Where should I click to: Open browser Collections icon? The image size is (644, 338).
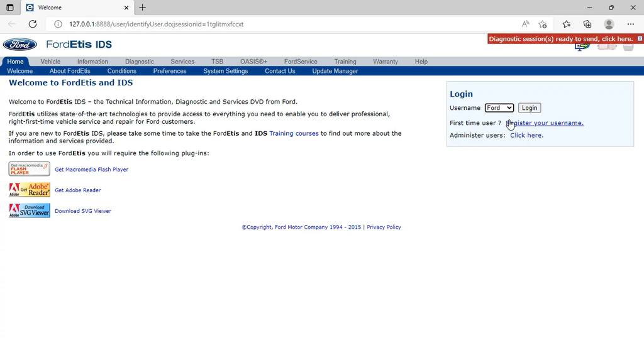[x=587, y=24]
